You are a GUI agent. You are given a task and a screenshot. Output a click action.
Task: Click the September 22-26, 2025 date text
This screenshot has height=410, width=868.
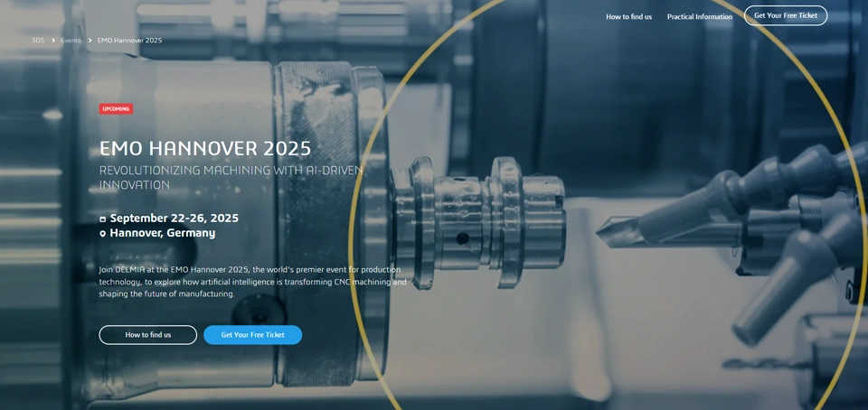(x=175, y=219)
